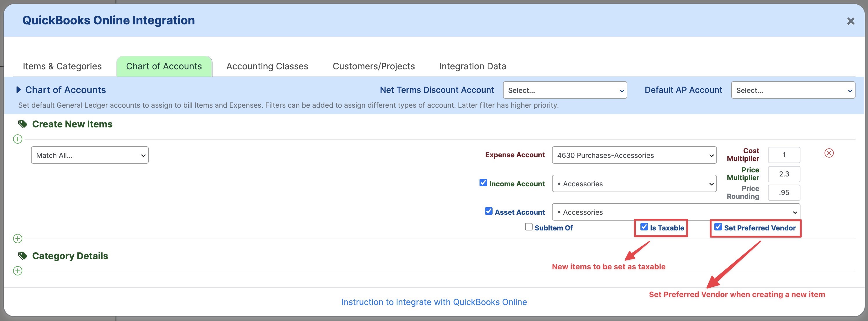868x321 pixels.
Task: Click the Default AP Account label
Action: [x=683, y=90]
